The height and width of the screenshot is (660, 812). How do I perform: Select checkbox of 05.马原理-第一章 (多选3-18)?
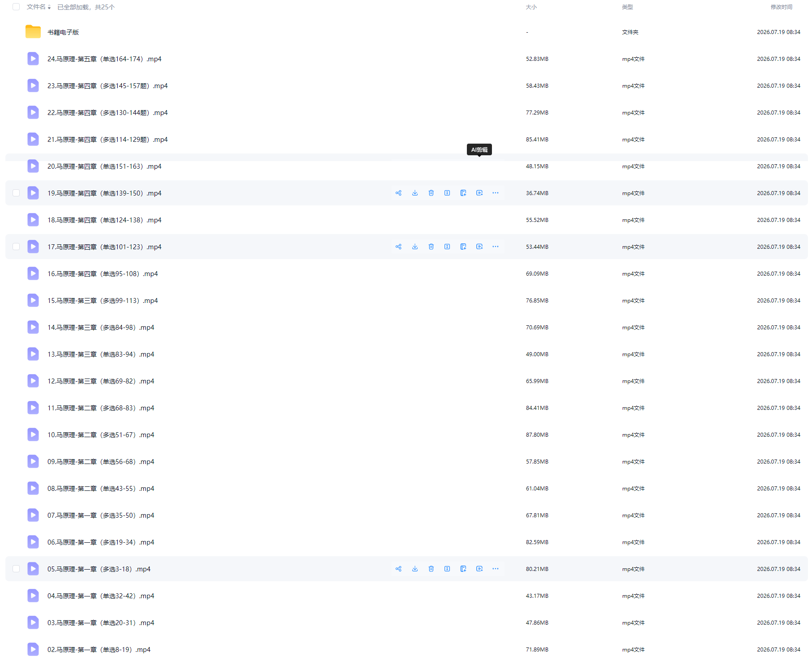(16, 569)
